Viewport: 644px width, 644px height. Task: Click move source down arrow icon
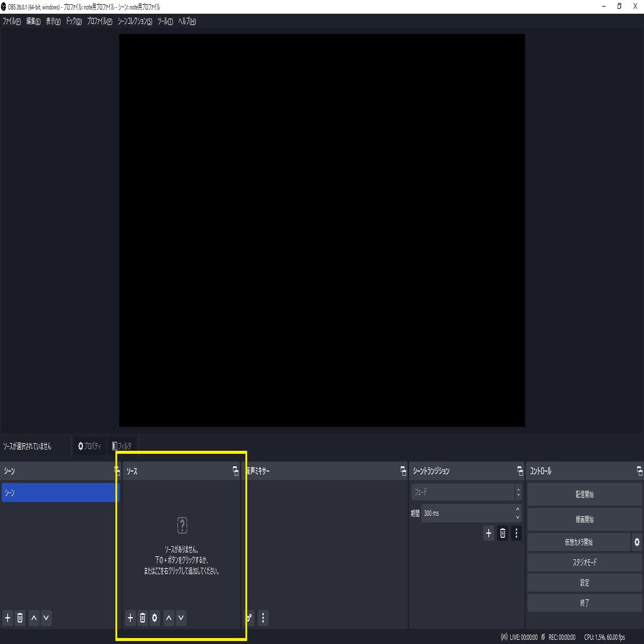pyautogui.click(x=181, y=618)
